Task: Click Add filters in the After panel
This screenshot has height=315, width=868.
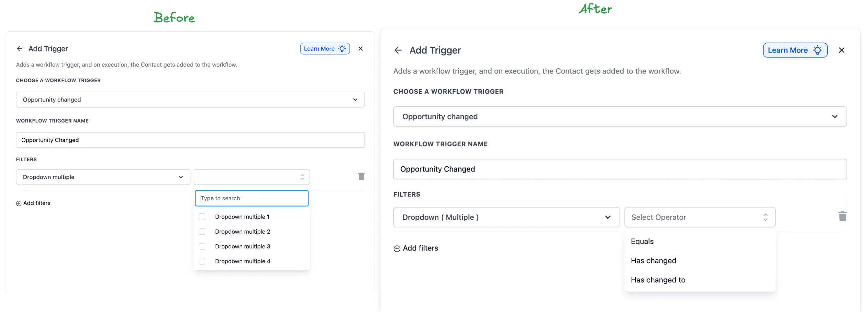Action: 420,248
